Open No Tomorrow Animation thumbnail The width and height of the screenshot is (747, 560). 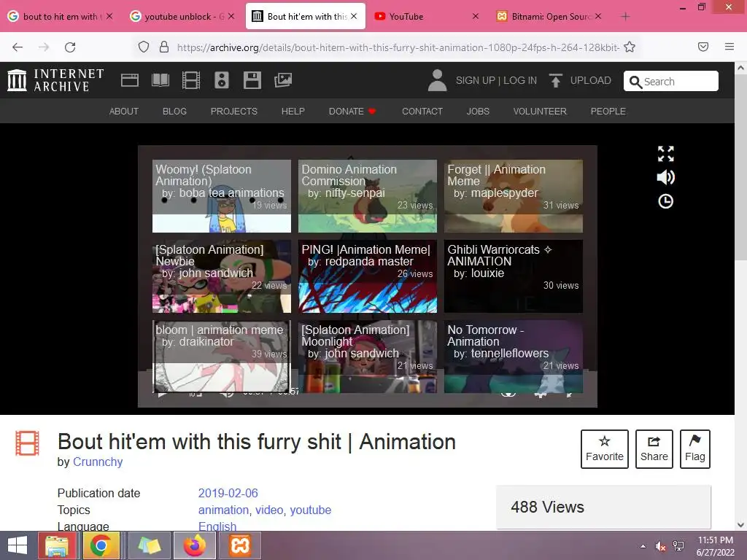click(513, 357)
